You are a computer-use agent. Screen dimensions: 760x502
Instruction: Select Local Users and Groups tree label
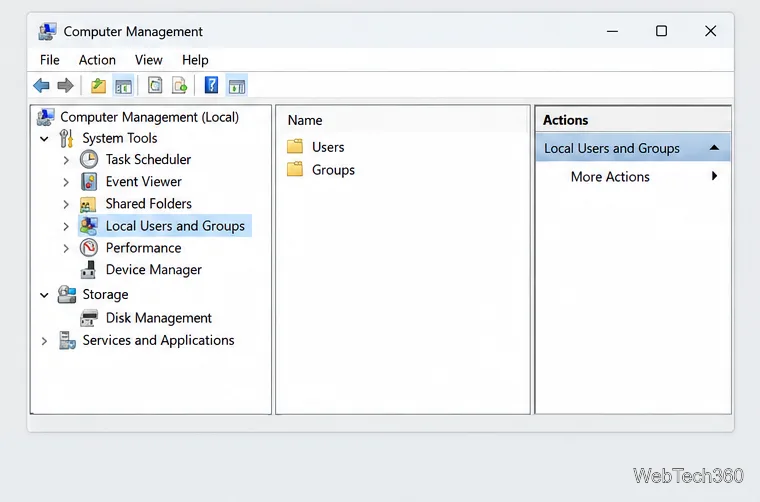coord(175,226)
